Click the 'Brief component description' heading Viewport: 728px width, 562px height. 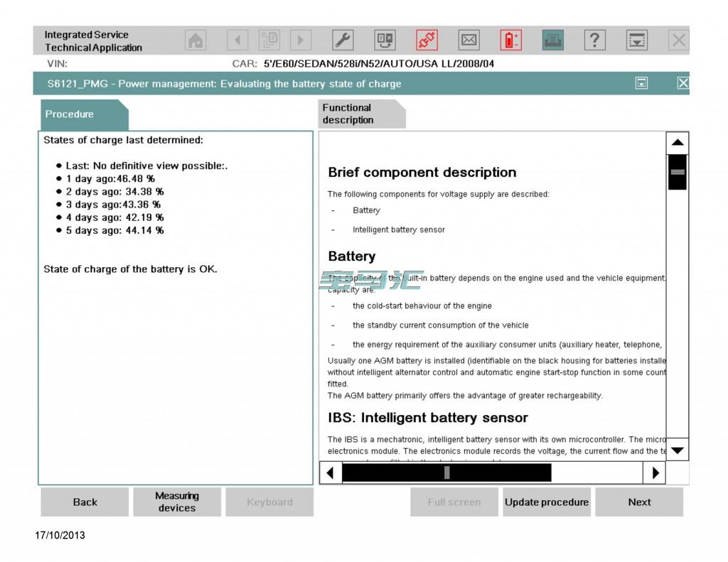422,172
